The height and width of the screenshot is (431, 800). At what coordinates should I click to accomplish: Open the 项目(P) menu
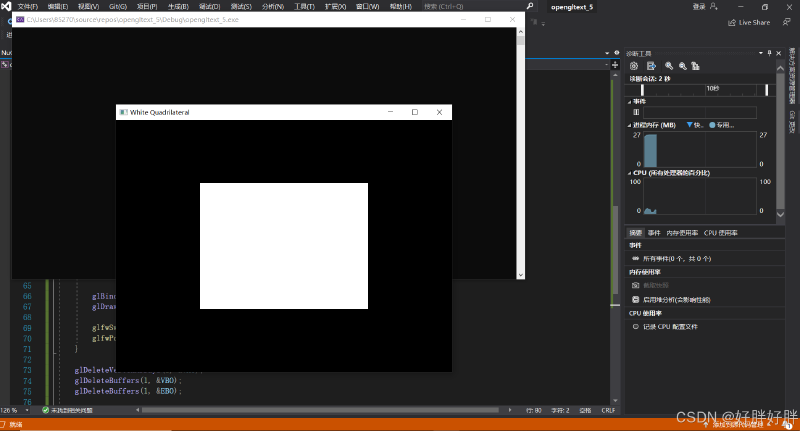pyautogui.click(x=147, y=7)
